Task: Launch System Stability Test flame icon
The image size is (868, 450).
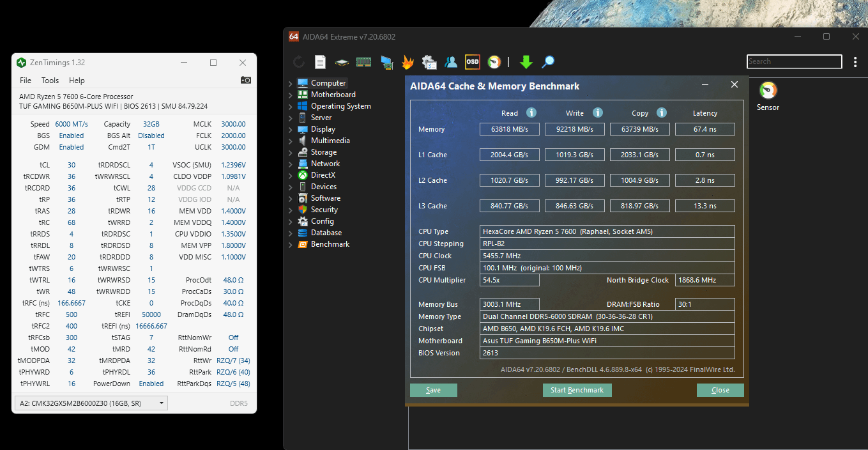Action: pyautogui.click(x=407, y=62)
